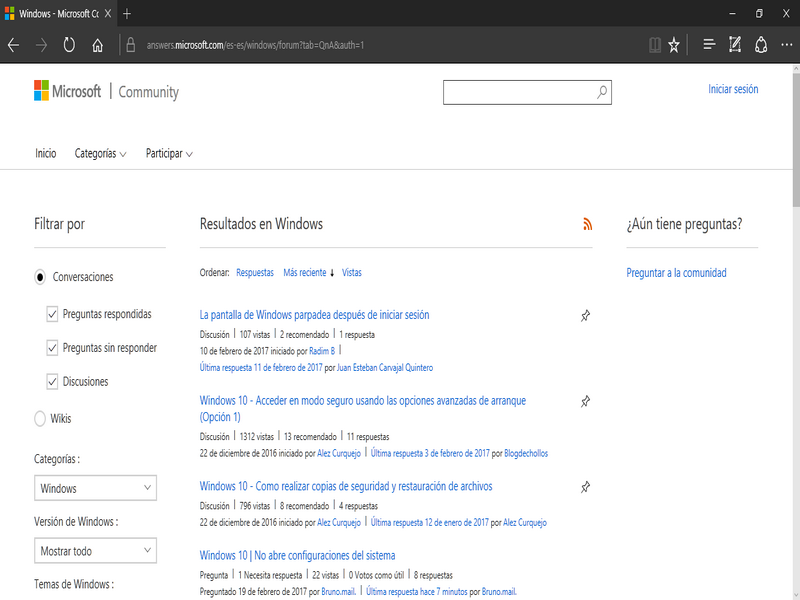Click the magnifier search icon
Screen dimensions: 800x600
coord(602,92)
